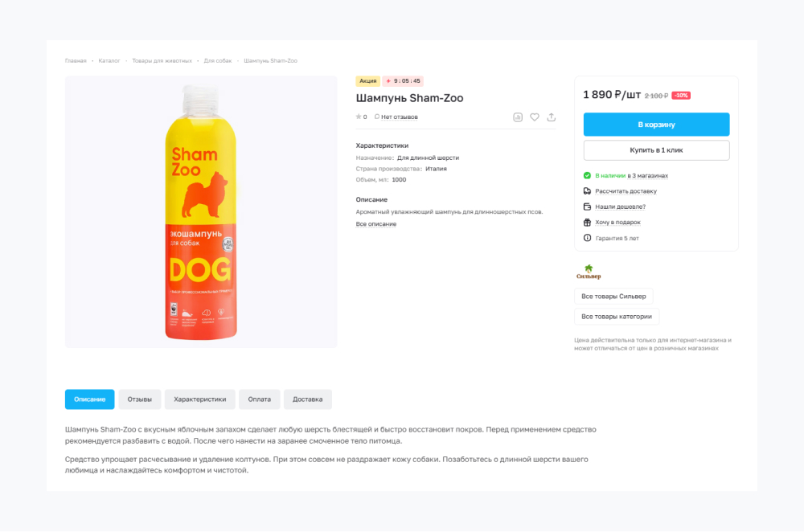Click the delivery truck icon

[587, 191]
